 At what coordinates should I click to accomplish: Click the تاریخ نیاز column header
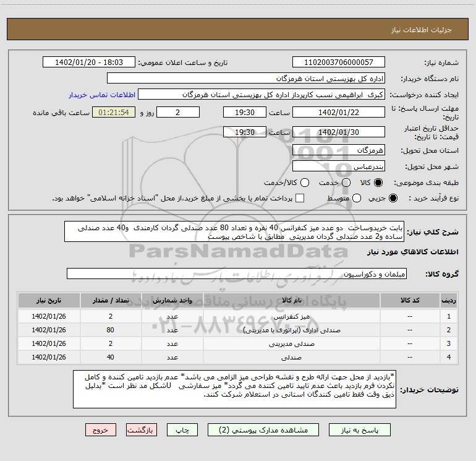[49, 300]
